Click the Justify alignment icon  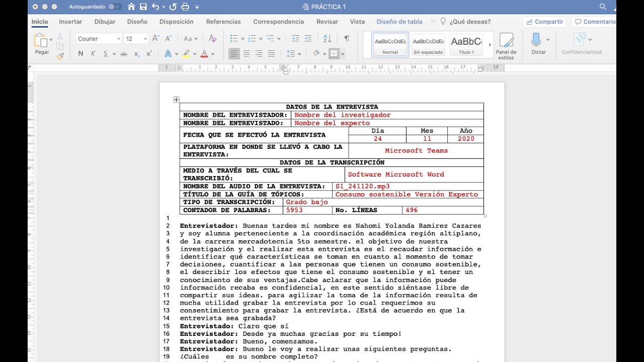tap(271, 54)
